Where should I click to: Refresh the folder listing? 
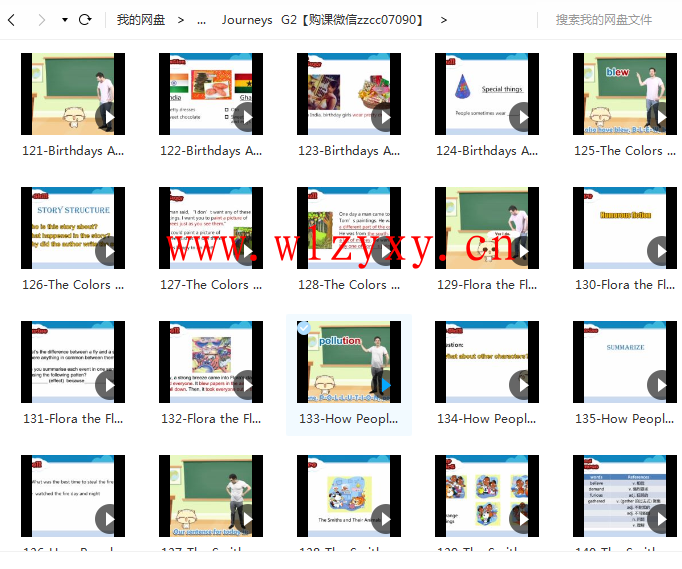pos(85,20)
